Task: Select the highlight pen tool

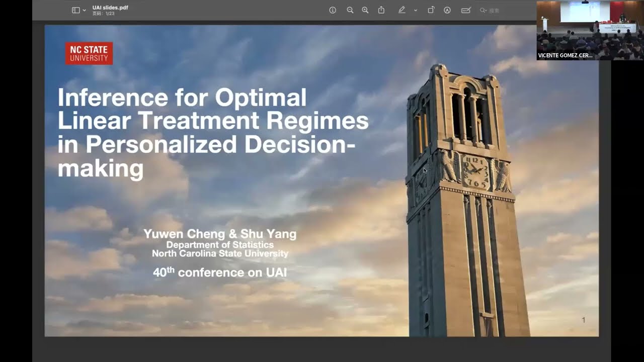Action: [401, 10]
